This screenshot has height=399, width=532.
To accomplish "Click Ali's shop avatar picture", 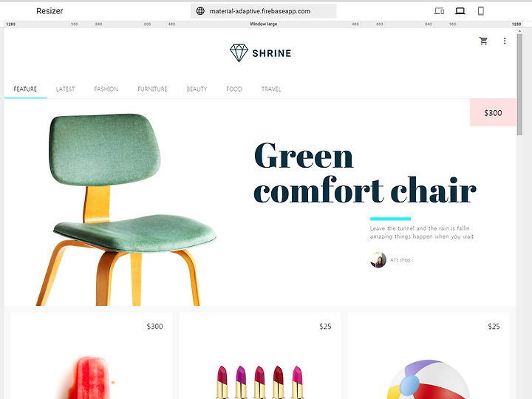I will coord(378,260).
